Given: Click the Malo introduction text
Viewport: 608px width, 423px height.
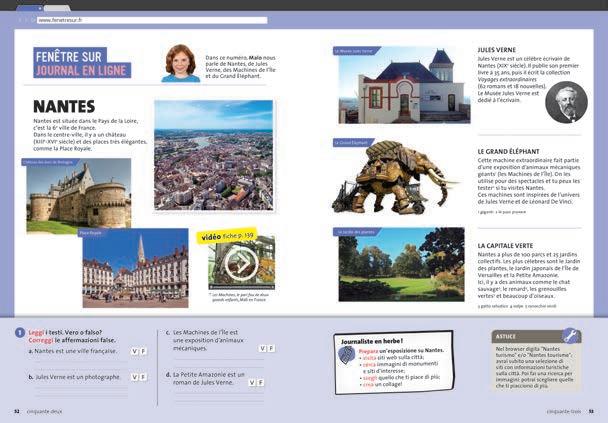Looking at the screenshot, I should point(240,67).
